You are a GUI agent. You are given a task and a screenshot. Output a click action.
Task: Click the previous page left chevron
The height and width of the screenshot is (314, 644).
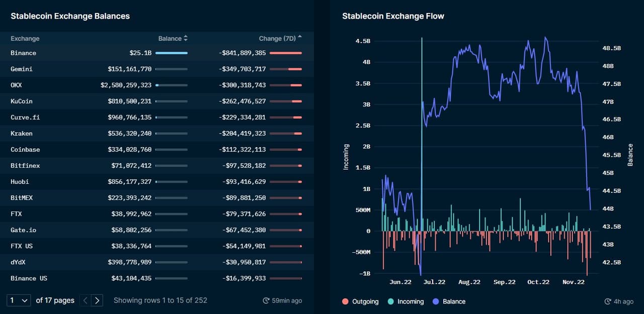(x=85, y=300)
